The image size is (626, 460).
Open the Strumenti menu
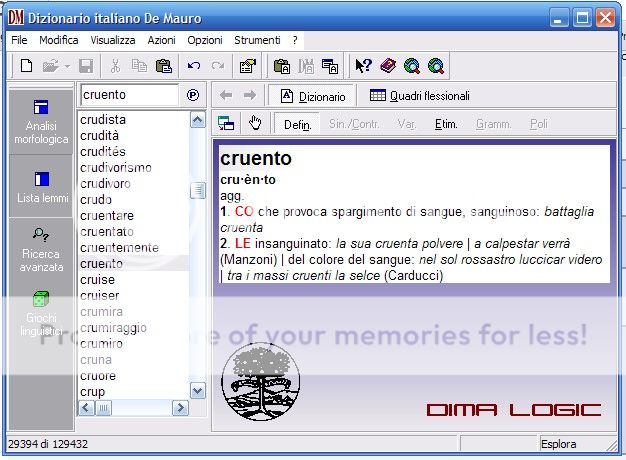click(x=257, y=40)
